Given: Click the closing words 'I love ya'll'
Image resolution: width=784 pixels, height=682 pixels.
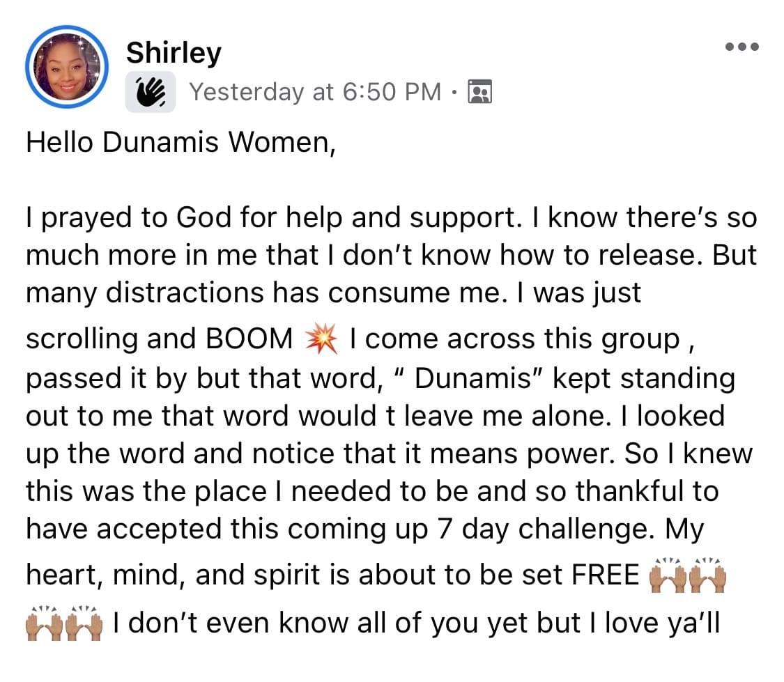Looking at the screenshot, I should [x=654, y=623].
